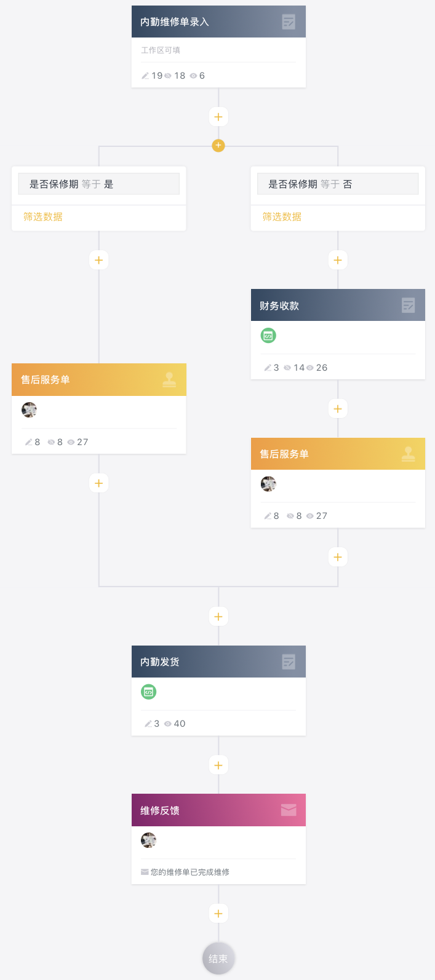Click the form icon on 内勤维修单录入 header
This screenshot has height=980, width=435.
click(289, 22)
